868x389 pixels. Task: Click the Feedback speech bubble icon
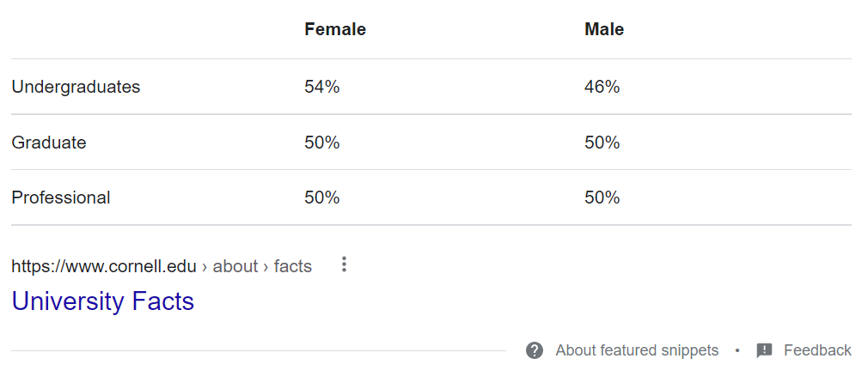[764, 350]
